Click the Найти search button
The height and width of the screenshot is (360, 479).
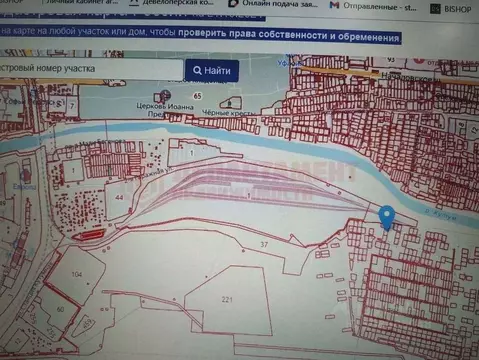212,71
